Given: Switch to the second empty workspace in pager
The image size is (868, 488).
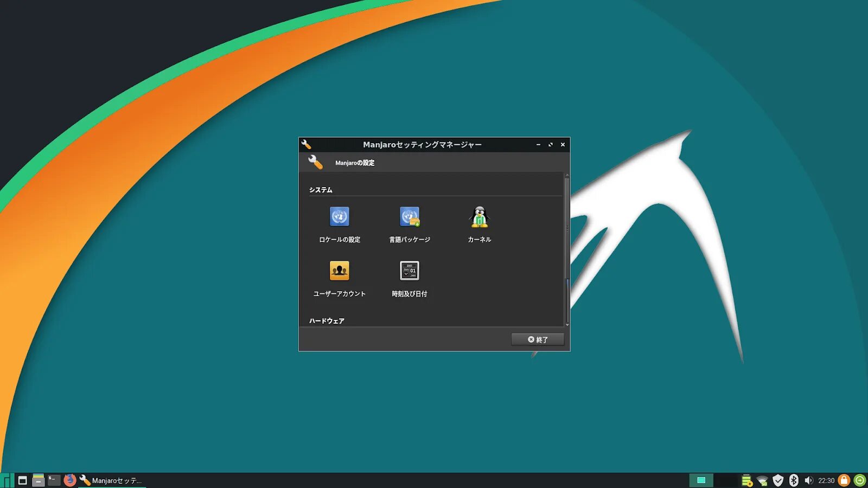Looking at the screenshot, I should (725, 480).
